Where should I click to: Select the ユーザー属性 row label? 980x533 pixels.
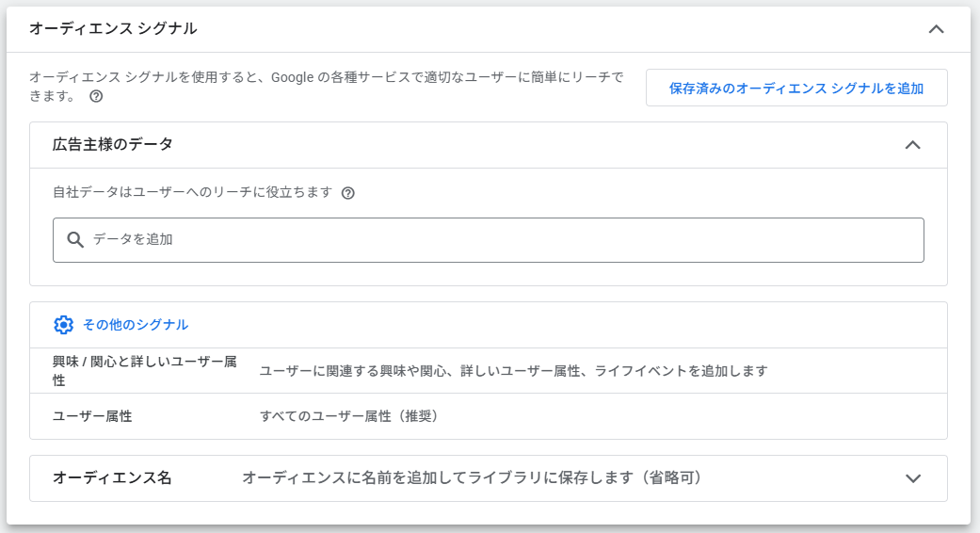coord(92,416)
